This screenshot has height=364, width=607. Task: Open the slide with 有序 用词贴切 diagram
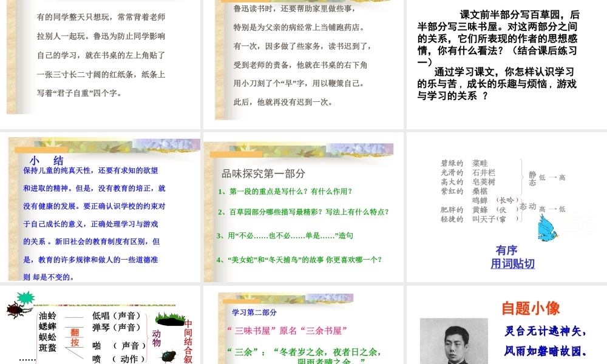point(507,207)
